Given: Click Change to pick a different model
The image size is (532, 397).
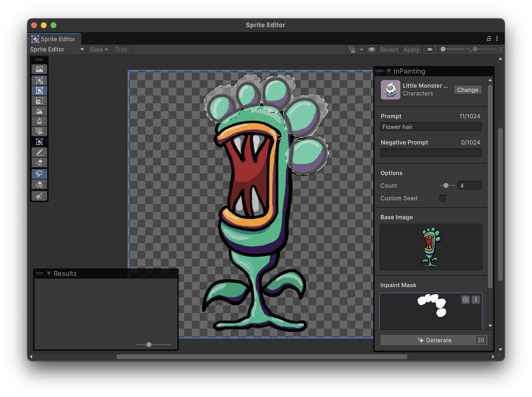Looking at the screenshot, I should [x=467, y=90].
